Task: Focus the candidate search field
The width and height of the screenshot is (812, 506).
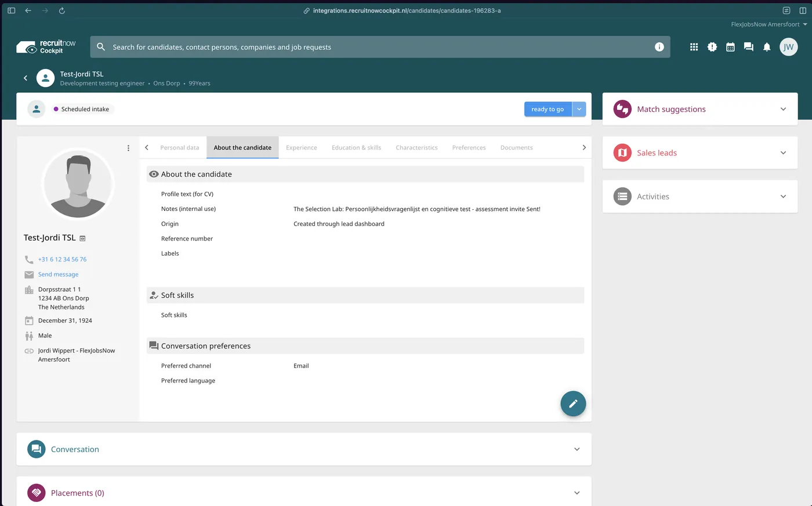Action: point(380,47)
